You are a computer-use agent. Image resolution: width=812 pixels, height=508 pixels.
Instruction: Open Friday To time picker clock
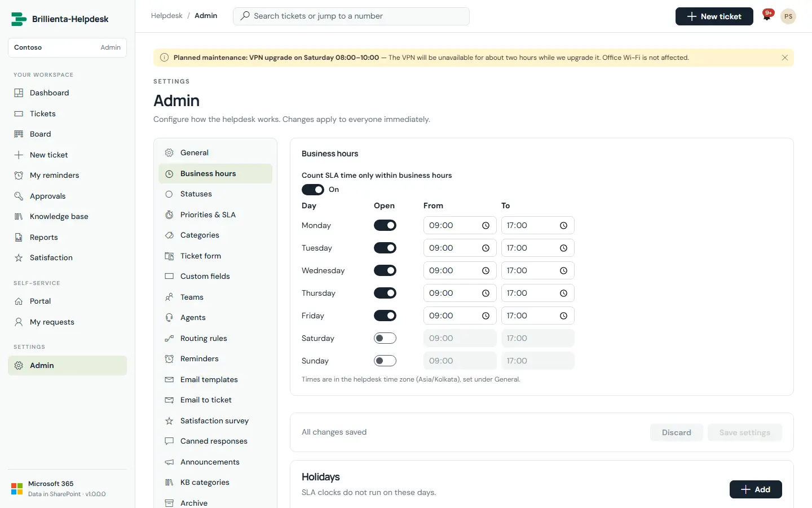click(x=563, y=316)
